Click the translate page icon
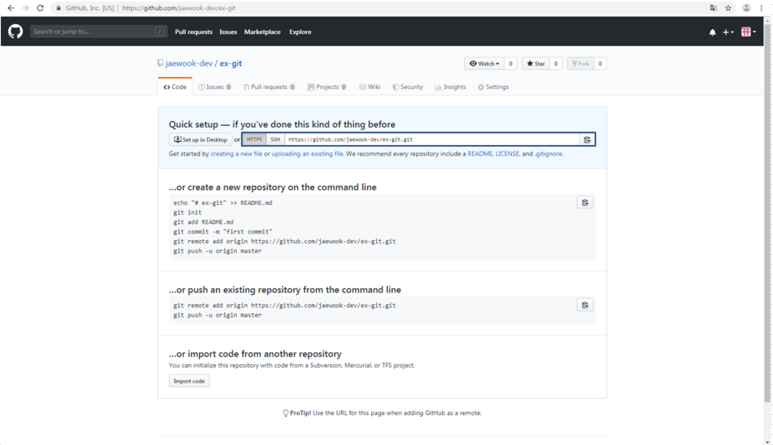773x445 pixels. 713,8
